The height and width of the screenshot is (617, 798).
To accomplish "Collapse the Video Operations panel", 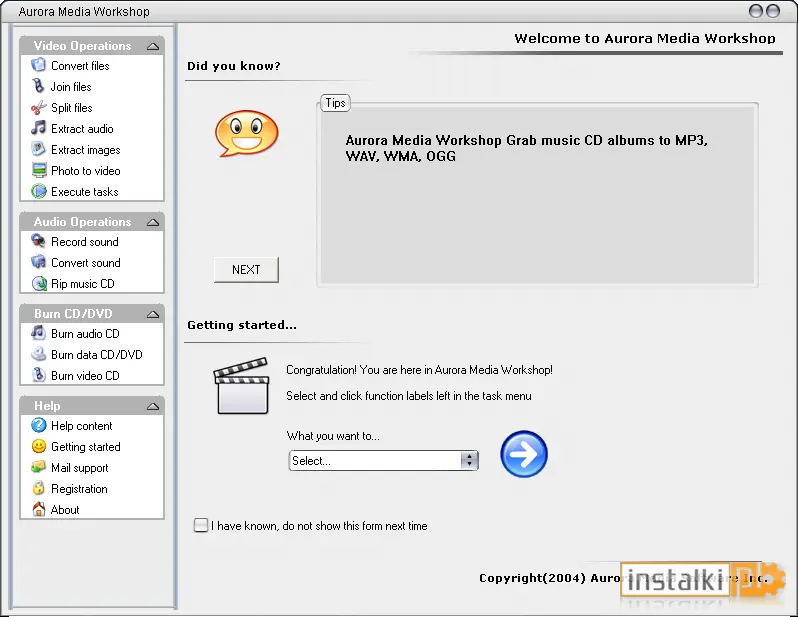I will pyautogui.click(x=153, y=46).
